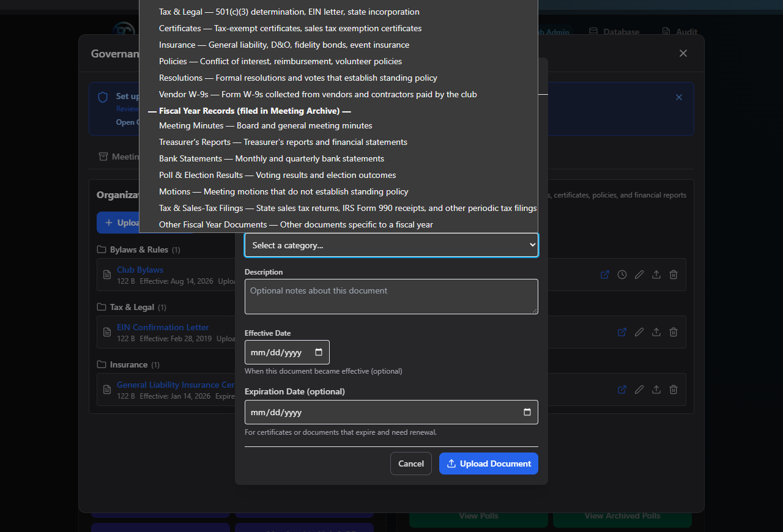Delete the Club Bylaws document
This screenshot has height=532, width=783.
pyautogui.click(x=674, y=275)
